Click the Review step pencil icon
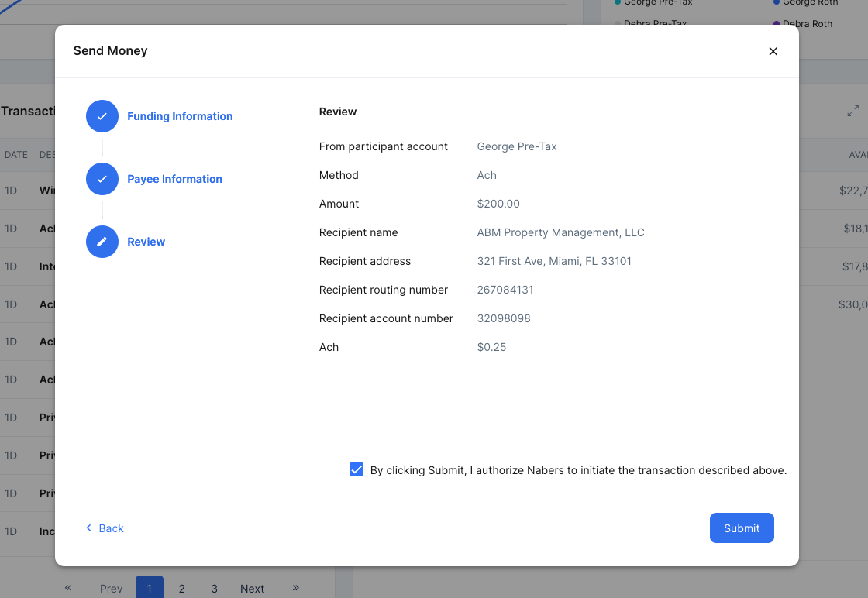Image resolution: width=868 pixels, height=598 pixels. tap(102, 242)
